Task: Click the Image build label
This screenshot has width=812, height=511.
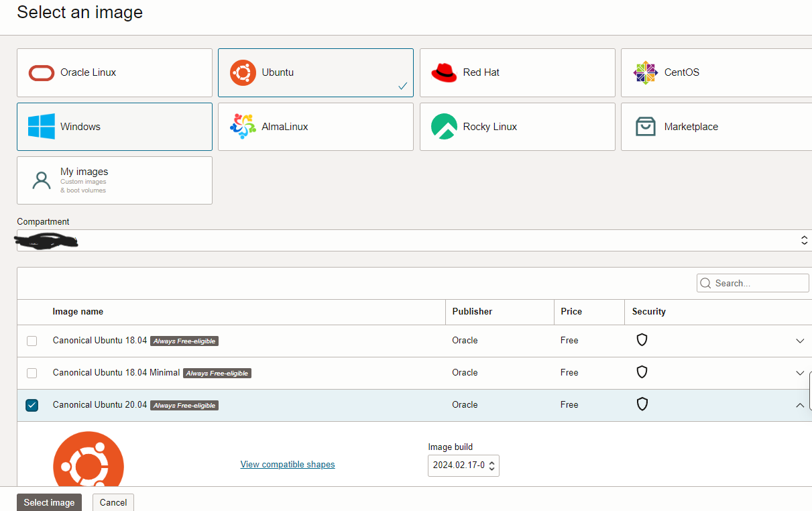Action: click(451, 447)
